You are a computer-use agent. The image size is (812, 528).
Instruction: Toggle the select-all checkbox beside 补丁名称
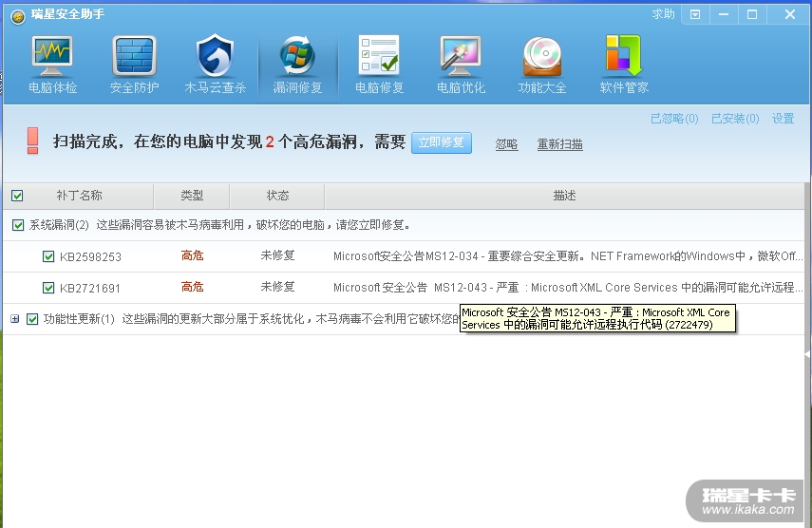tap(17, 196)
